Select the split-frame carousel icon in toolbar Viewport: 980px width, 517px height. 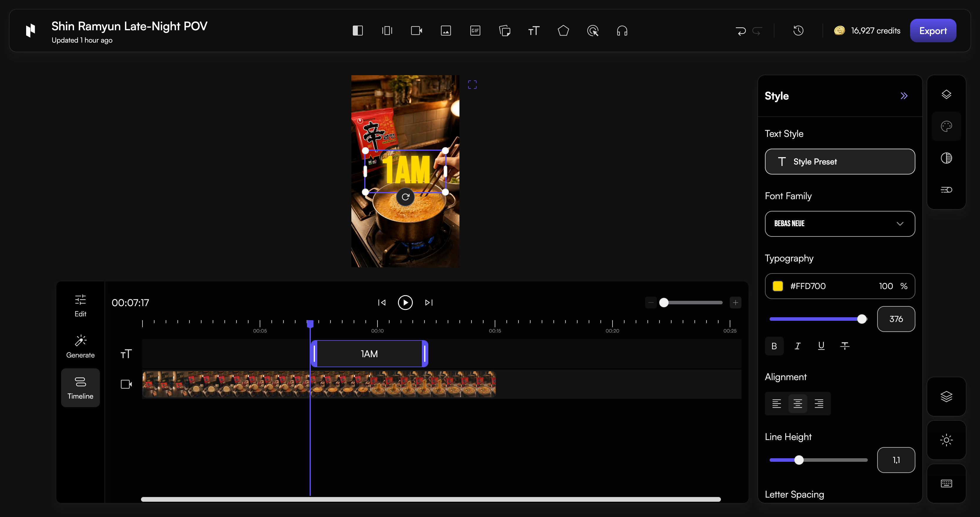(387, 31)
